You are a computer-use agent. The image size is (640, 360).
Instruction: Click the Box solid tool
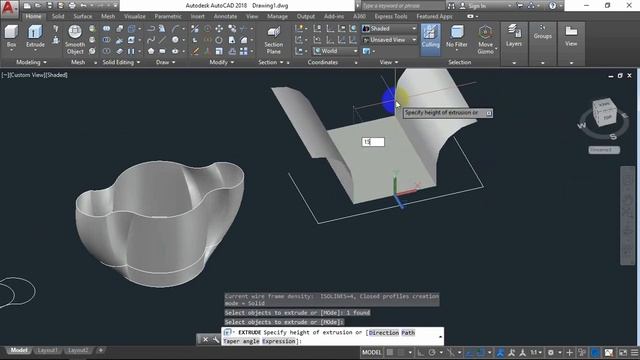[11, 36]
